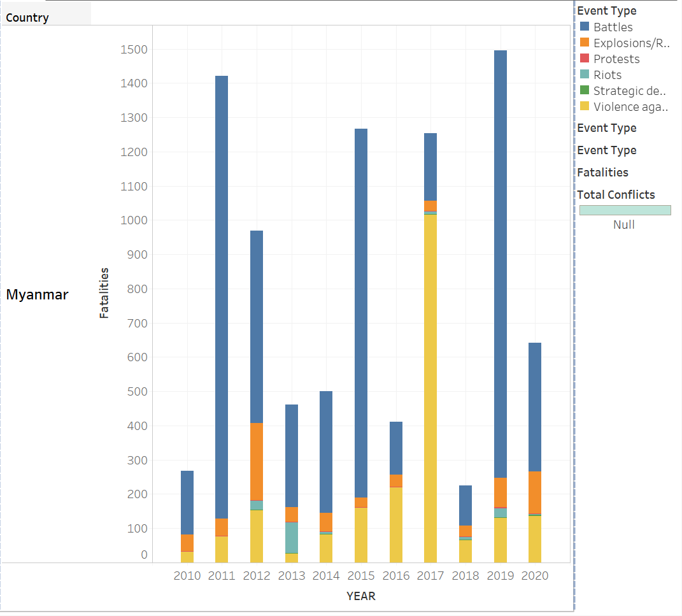Viewport: 682px width, 616px height.
Task: Click the YEAR axis title
Action: [360, 596]
